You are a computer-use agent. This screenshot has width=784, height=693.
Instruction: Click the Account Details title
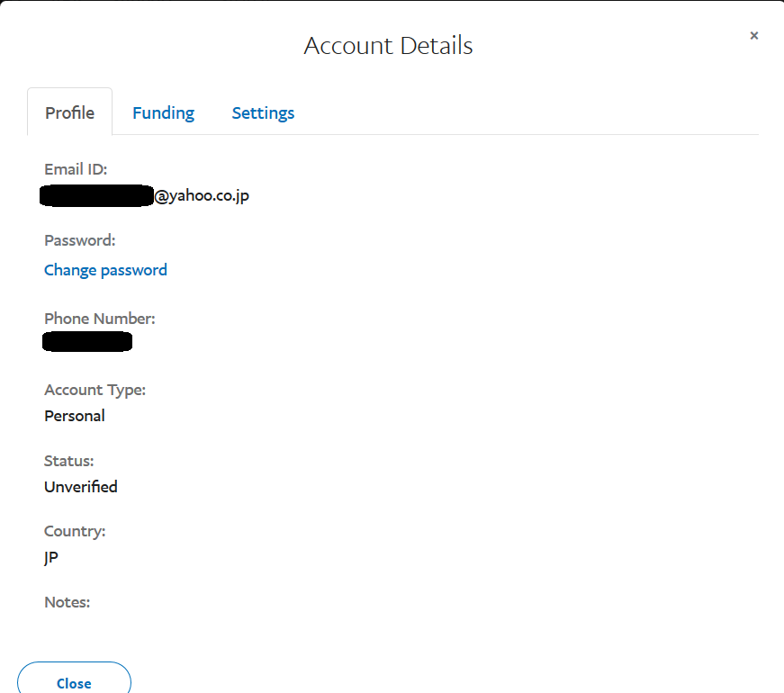(388, 46)
